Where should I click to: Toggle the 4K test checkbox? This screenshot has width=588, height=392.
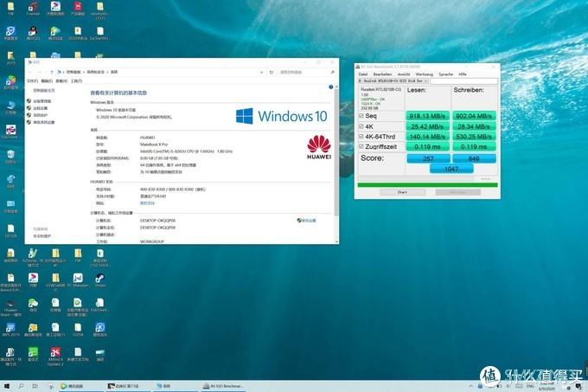click(x=361, y=125)
